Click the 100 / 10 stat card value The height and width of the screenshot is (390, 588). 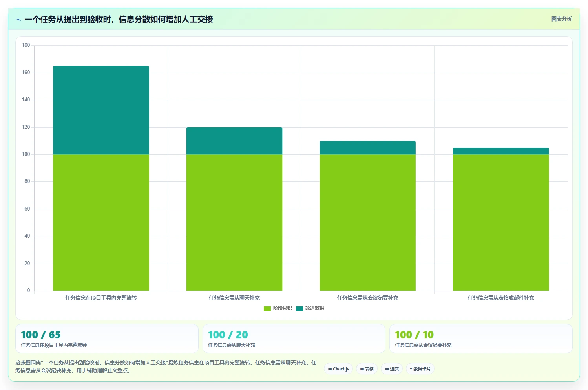pos(414,335)
